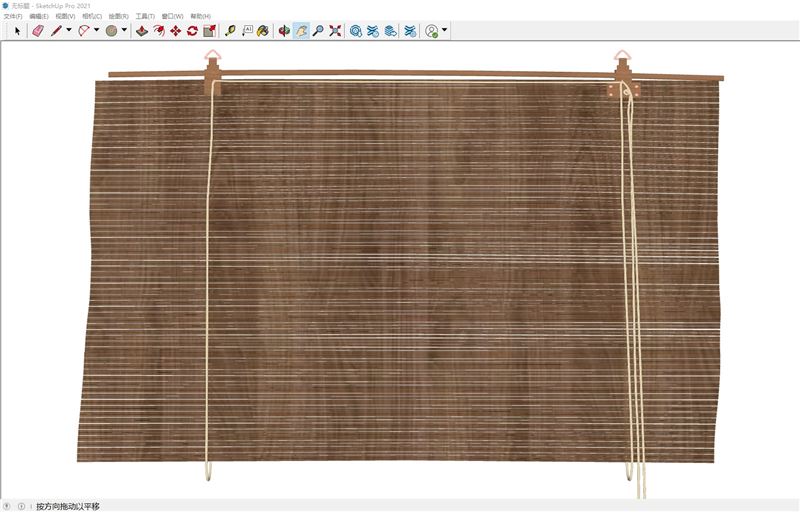
Task: Click the Zoom Extents tool
Action: 335,31
